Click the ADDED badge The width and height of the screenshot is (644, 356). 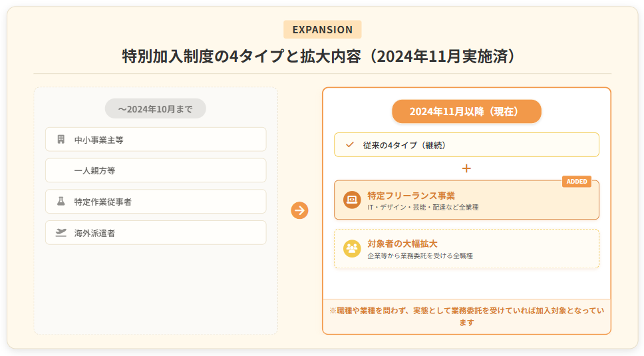(576, 182)
